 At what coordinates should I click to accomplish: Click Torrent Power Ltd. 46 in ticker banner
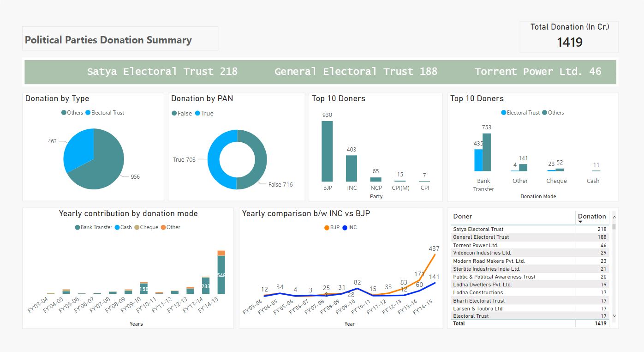(x=538, y=72)
